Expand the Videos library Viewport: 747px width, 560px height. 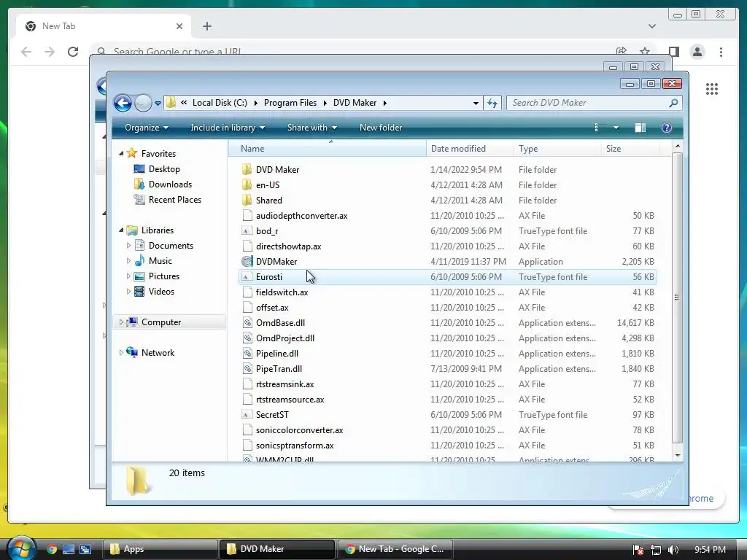[x=128, y=292]
